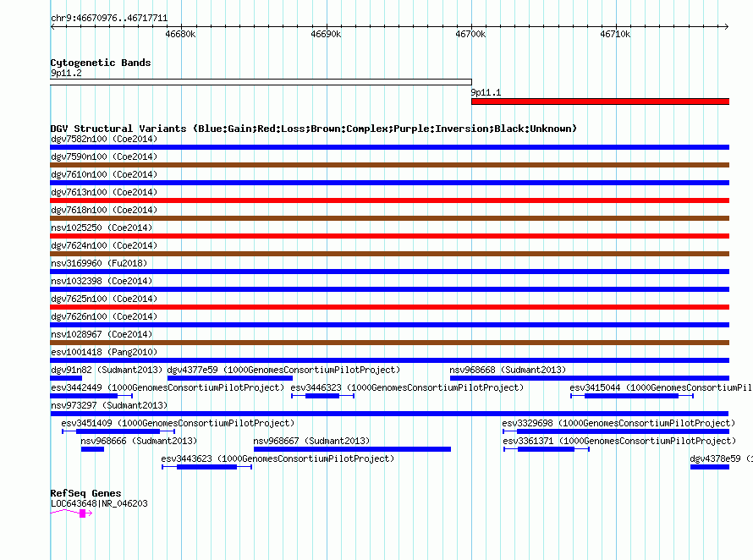Click the chr9:46670976..46717711 coordinates label
753x560 pixels.
[109, 19]
